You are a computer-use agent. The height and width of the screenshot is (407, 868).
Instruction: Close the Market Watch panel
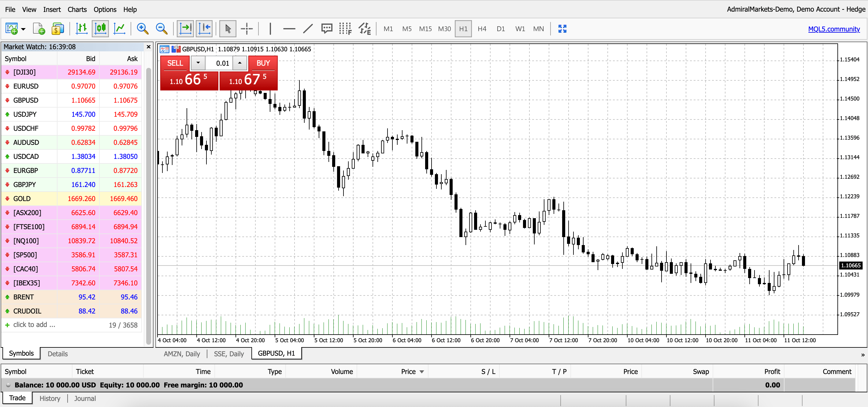[149, 47]
